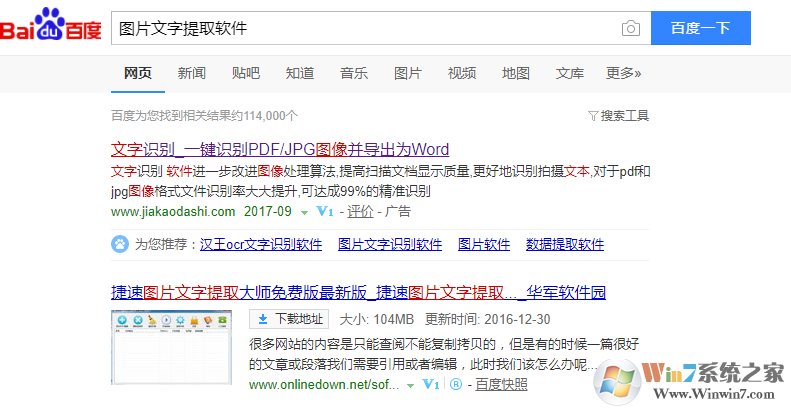Image resolution: width=791 pixels, height=408 pixels.
Task: Switch to the 新闻 tab
Action: (x=192, y=73)
